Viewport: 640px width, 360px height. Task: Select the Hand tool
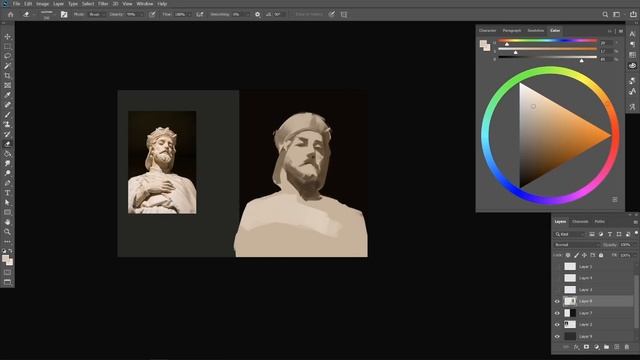(x=7, y=222)
